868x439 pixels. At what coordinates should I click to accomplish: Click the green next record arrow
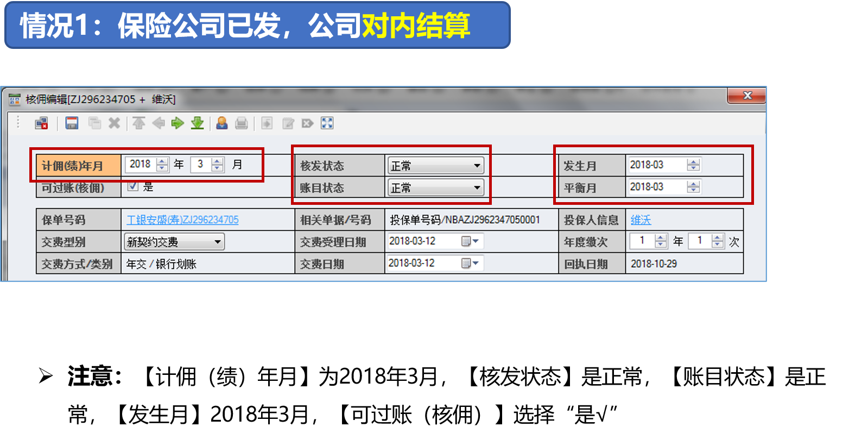pos(178,123)
